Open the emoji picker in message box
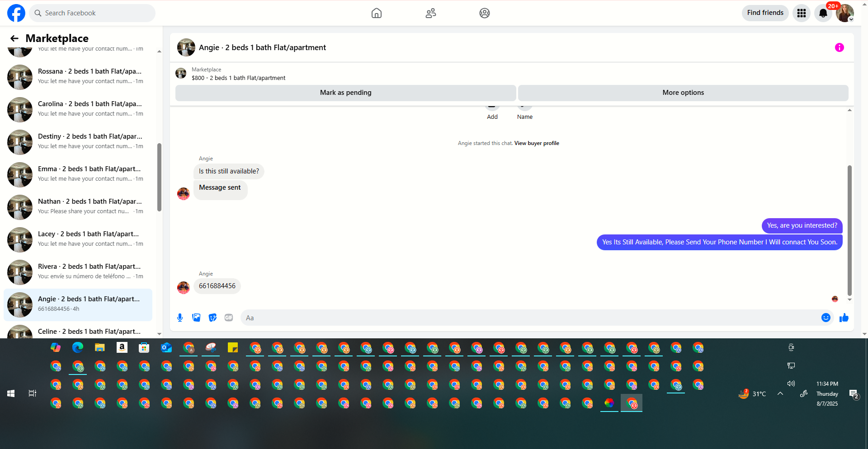The width and height of the screenshot is (868, 449). point(826,318)
